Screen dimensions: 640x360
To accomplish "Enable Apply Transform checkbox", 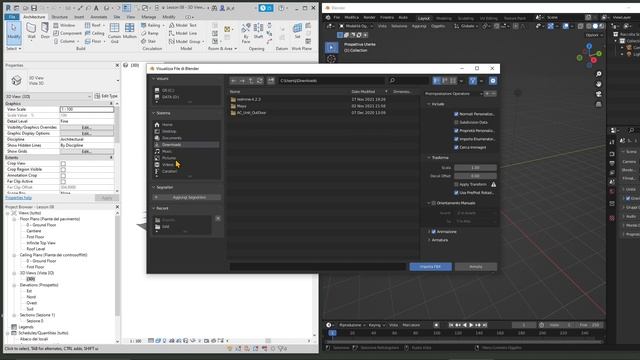I will [x=456, y=184].
